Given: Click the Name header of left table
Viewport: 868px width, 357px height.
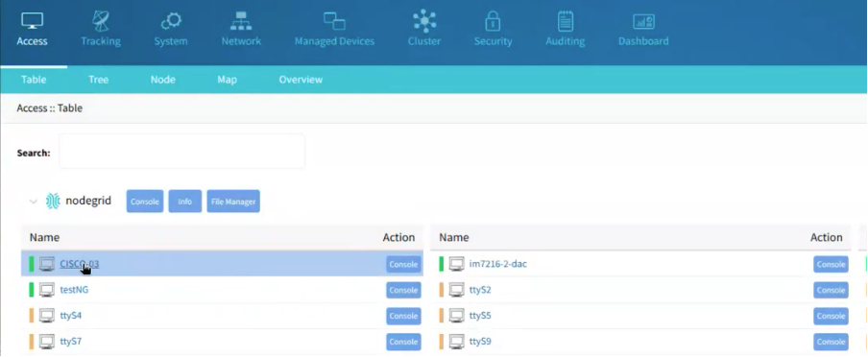Looking at the screenshot, I should [x=44, y=237].
